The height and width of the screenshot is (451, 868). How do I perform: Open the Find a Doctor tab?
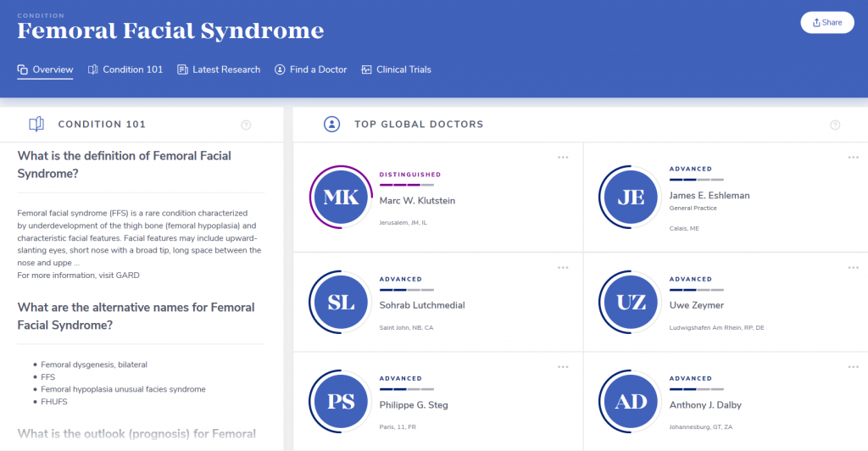(x=310, y=70)
